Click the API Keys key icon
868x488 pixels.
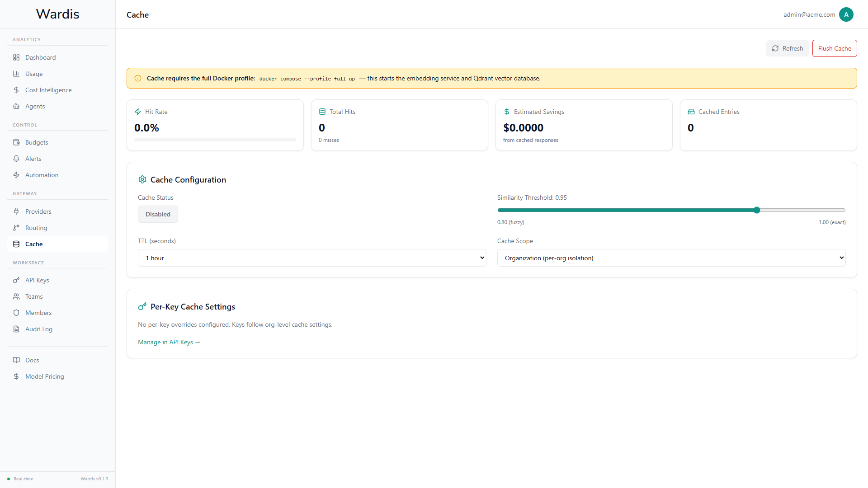pyautogui.click(x=16, y=280)
